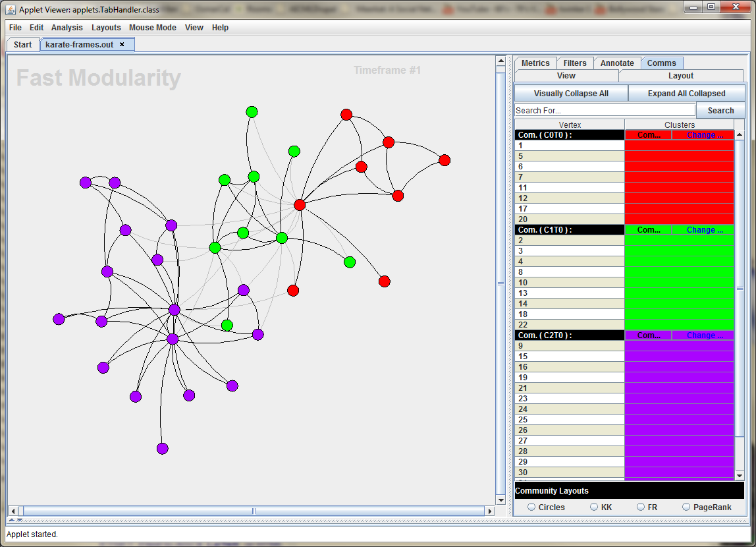The height and width of the screenshot is (547, 756).
Task: Click green Com... cell of C1T0
Action: click(x=649, y=230)
